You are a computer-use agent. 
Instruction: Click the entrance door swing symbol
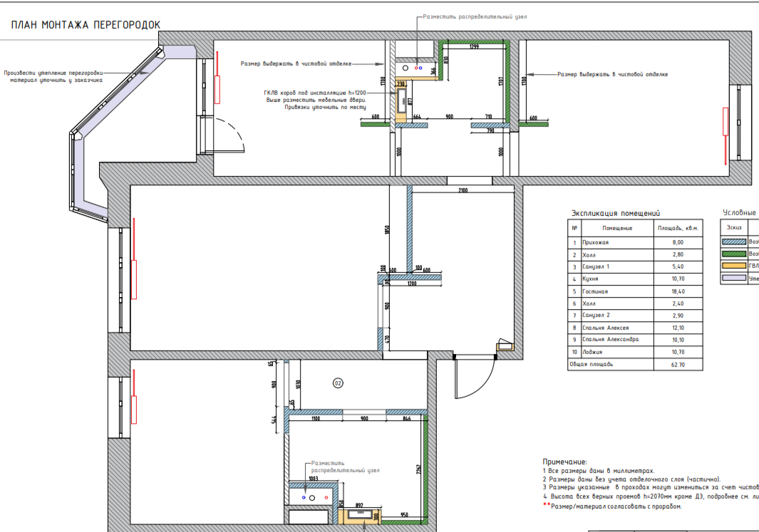(x=475, y=377)
